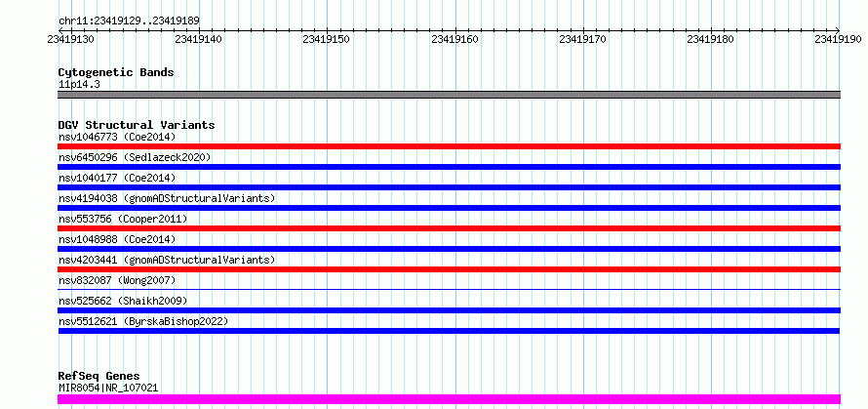Click the magenta MIR8054 gene bar
This screenshot has height=409, width=868.
coord(449,399)
